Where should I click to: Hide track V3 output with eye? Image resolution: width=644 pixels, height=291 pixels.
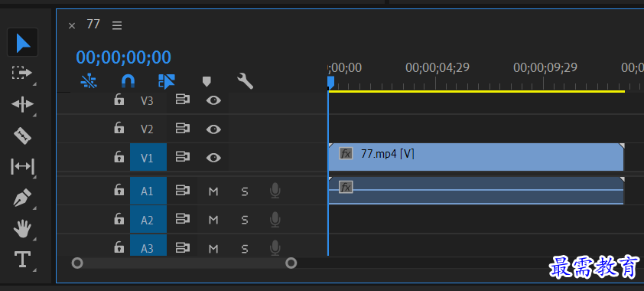tap(213, 100)
